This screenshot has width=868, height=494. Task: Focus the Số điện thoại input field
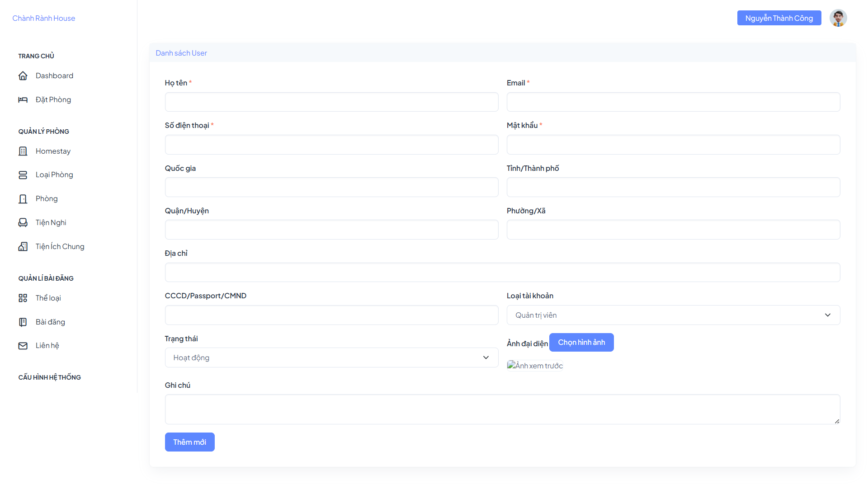click(331, 145)
